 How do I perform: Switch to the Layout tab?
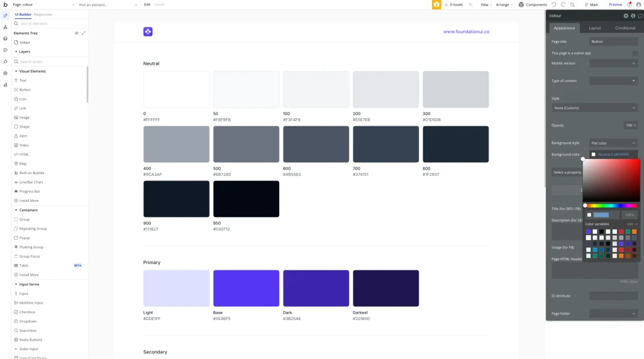(595, 28)
